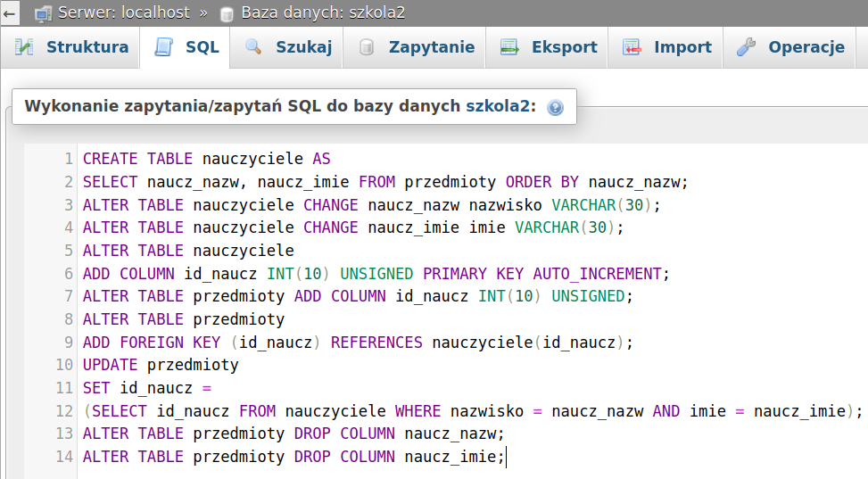
Task: Switch to the Operacje tab
Action: coord(789,47)
